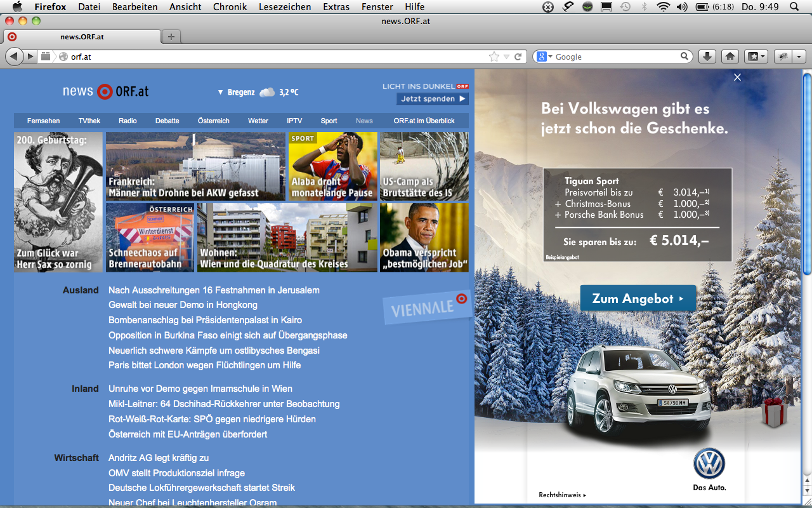812x508 pixels.
Task: Click the weather cloud icon beside Bregenz
Action: pyautogui.click(x=267, y=92)
